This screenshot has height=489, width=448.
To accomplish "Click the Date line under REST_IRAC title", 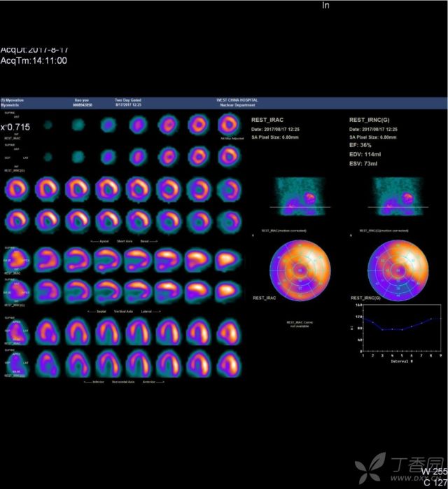I will (275, 129).
